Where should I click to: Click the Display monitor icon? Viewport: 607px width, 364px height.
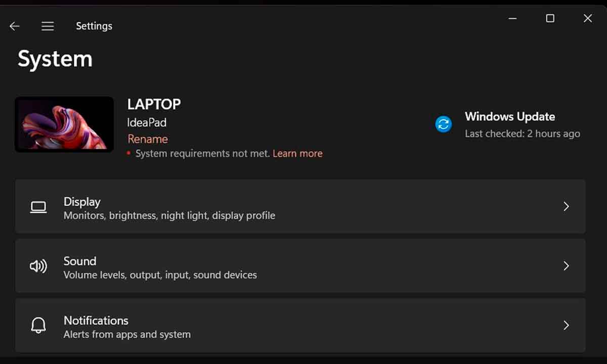click(x=38, y=206)
